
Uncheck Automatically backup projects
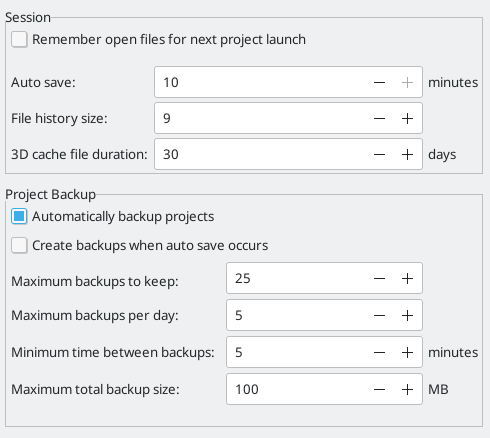coord(19,217)
